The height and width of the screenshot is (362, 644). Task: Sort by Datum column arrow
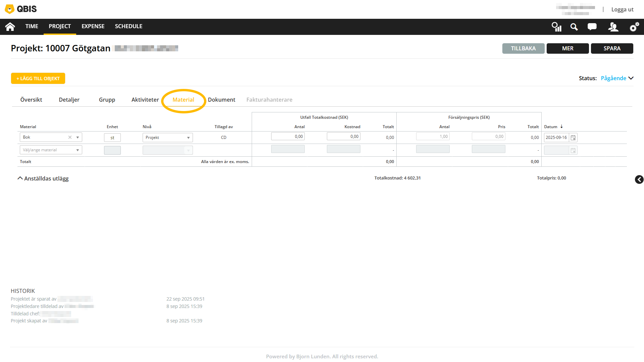pyautogui.click(x=561, y=126)
